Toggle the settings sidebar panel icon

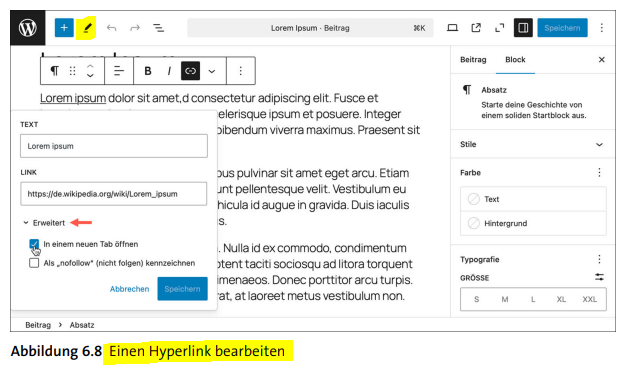[523, 28]
